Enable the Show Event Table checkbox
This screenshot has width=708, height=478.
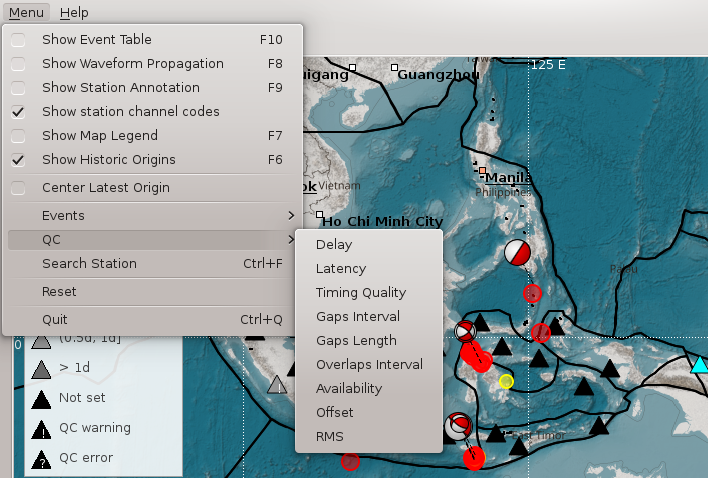tap(19, 40)
